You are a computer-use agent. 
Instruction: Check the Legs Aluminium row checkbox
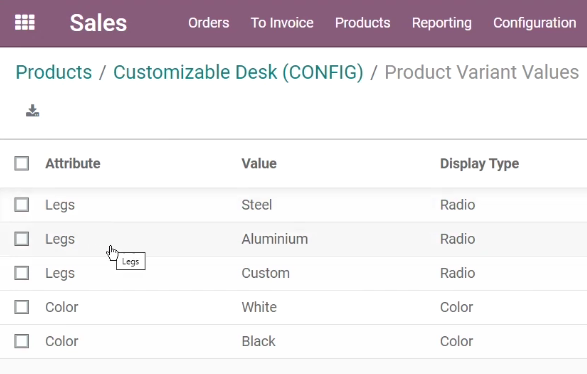pyautogui.click(x=22, y=239)
